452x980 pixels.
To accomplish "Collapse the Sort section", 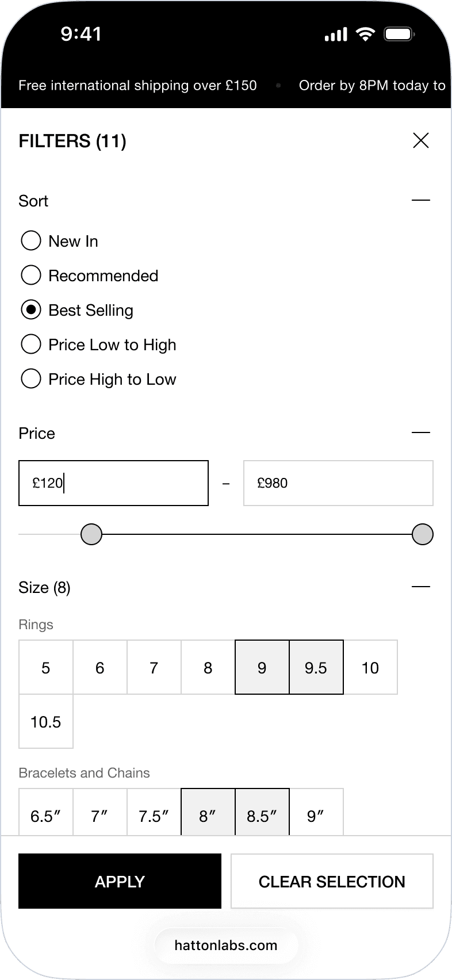I will pyautogui.click(x=421, y=200).
